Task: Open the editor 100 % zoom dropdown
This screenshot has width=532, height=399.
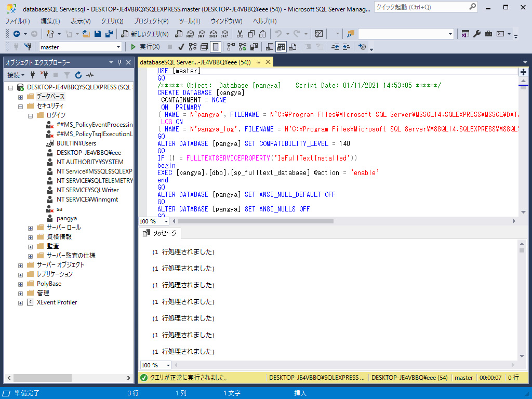Action: click(166, 221)
